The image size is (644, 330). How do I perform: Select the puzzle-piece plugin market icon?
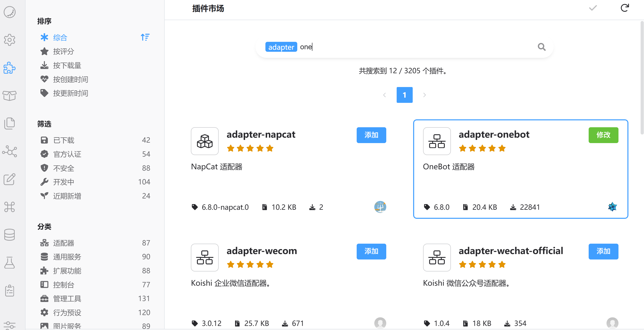pyautogui.click(x=9, y=68)
